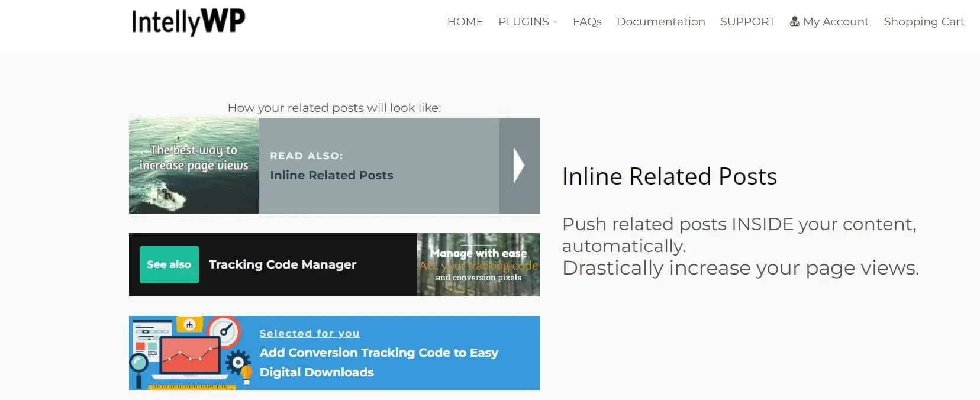Click the white arrow on the Read Also banner
The height and width of the screenshot is (400, 980).
[x=519, y=165]
